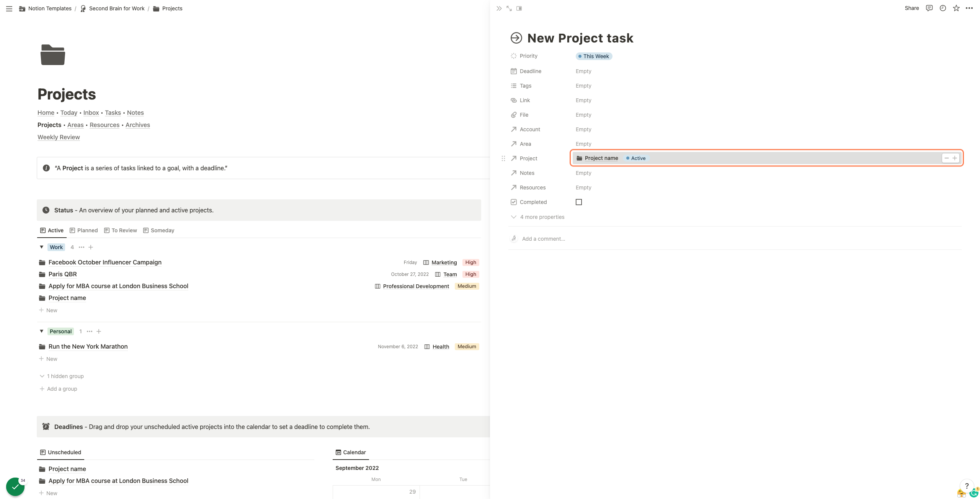Click the Deadline property calendar icon

click(x=514, y=71)
